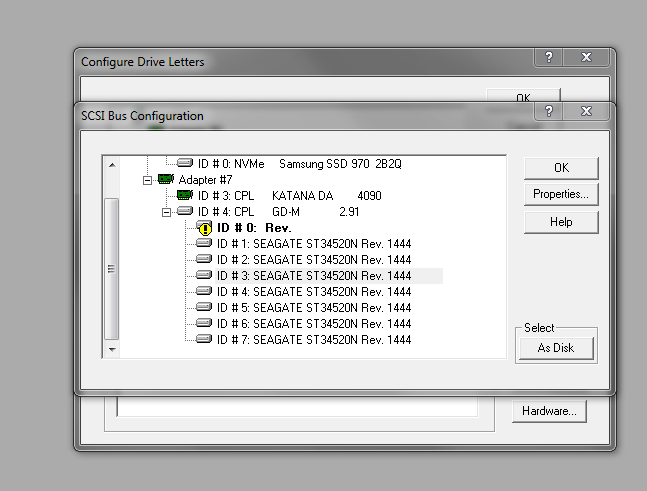The width and height of the screenshot is (647, 491).
Task: Open Help in SCSI Bus Configuration
Action: (x=561, y=222)
